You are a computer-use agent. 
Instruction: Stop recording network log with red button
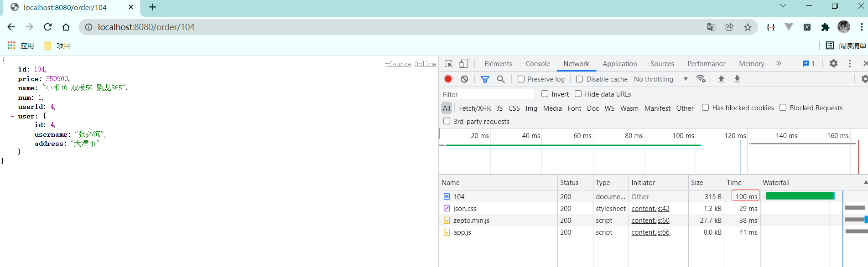(448, 79)
